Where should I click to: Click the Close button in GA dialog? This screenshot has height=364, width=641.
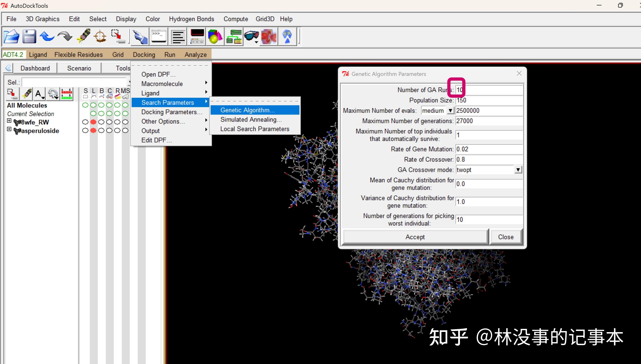506,237
